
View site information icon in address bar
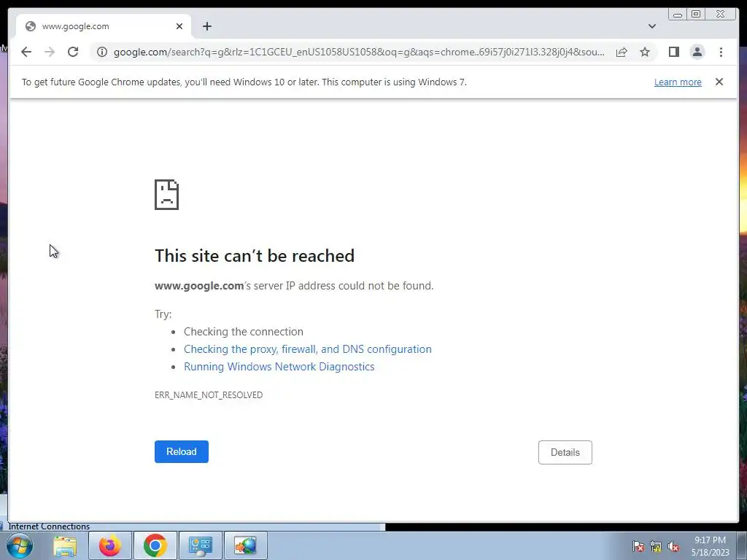[102, 52]
